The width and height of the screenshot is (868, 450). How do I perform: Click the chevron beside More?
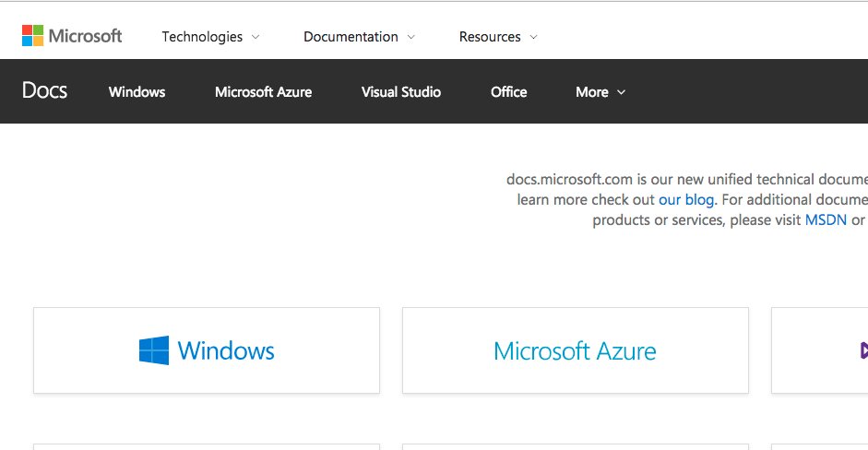tap(621, 92)
